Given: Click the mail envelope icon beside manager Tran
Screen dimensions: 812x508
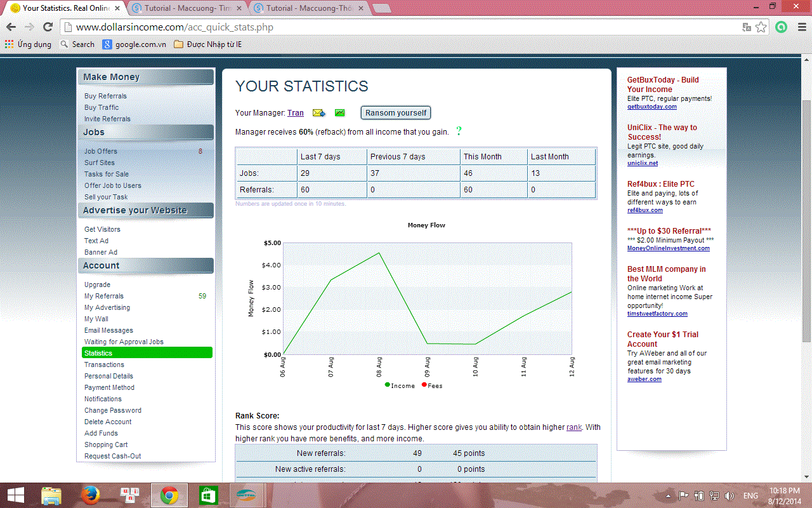Looking at the screenshot, I should click(x=318, y=113).
